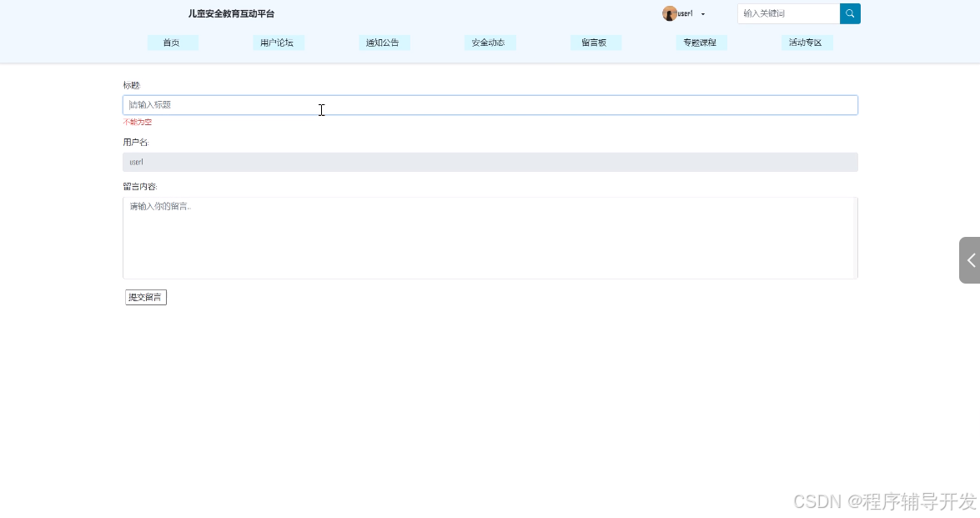This screenshot has width=980, height=518.
Task: Click the 用户名 field label
Action: 136,143
